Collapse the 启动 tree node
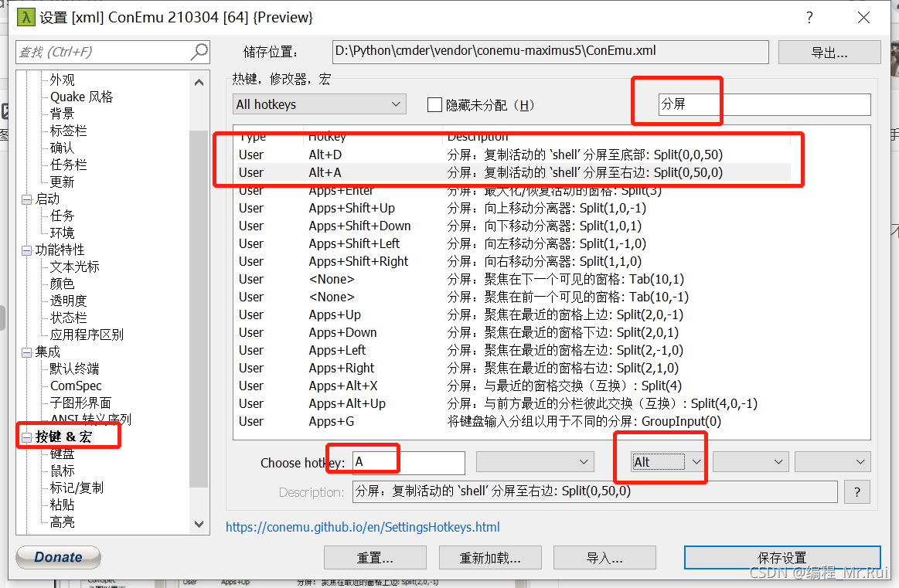 26,199
